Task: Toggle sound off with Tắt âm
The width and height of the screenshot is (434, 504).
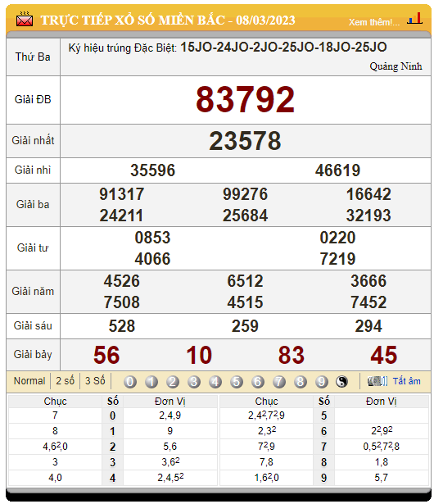Action: coord(406,381)
